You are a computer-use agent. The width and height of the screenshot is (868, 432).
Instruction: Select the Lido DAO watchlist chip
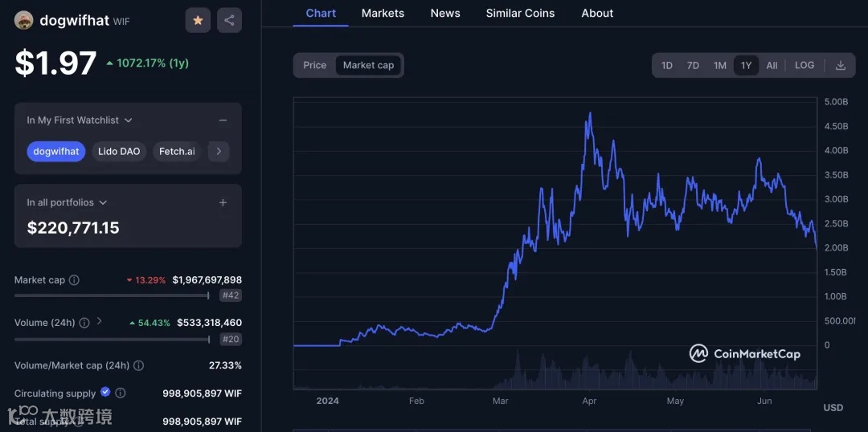pyautogui.click(x=119, y=151)
